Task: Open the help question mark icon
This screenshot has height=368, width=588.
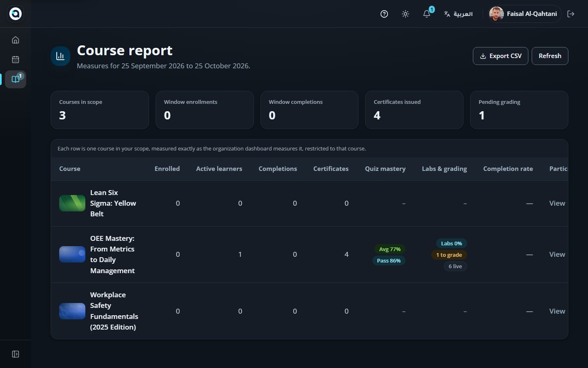Action: pyautogui.click(x=384, y=14)
